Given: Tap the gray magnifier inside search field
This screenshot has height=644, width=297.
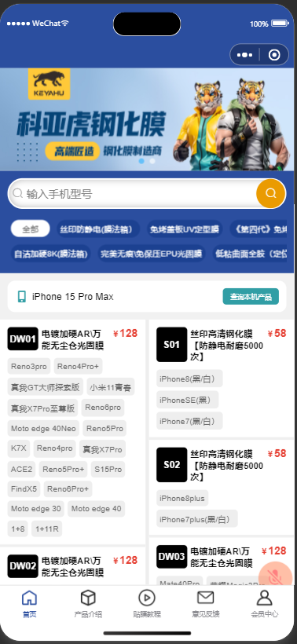Looking at the screenshot, I should pos(17,193).
